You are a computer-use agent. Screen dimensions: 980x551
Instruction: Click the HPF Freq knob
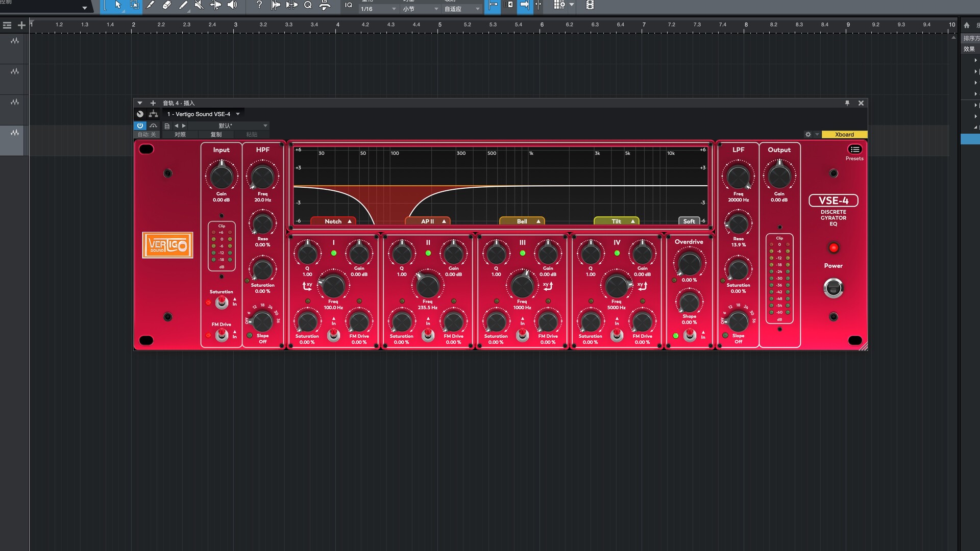[x=263, y=177]
